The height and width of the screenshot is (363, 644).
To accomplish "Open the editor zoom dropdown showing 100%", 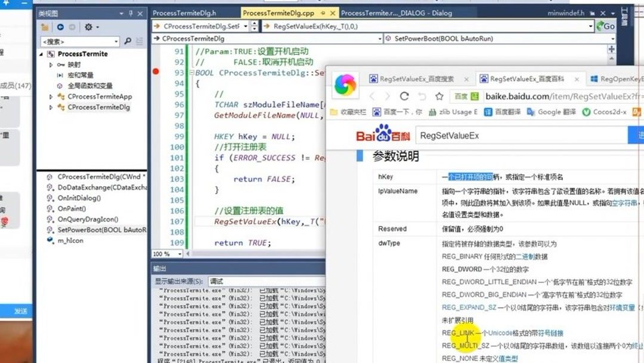I will tap(166, 254).
